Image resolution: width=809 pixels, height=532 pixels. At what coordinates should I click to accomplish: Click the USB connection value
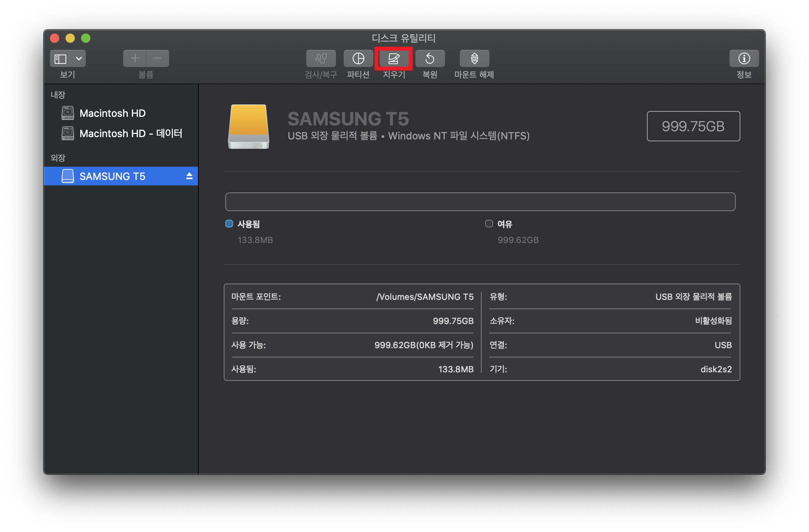pos(723,345)
